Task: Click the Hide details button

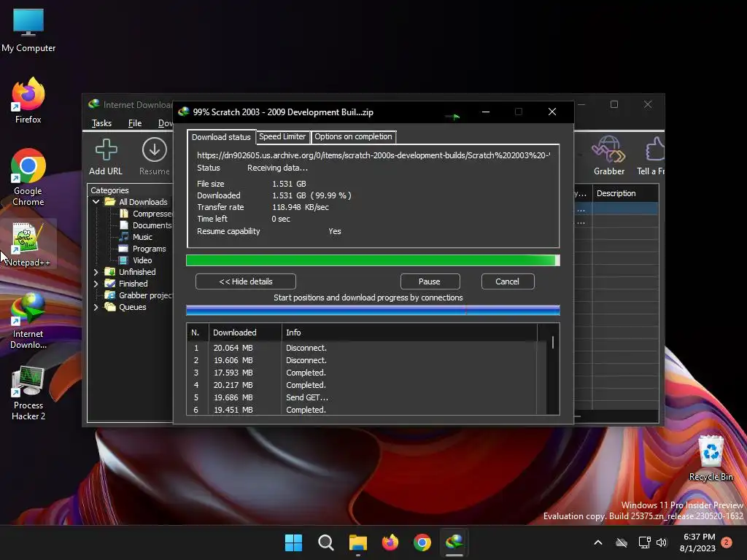Action: [246, 281]
